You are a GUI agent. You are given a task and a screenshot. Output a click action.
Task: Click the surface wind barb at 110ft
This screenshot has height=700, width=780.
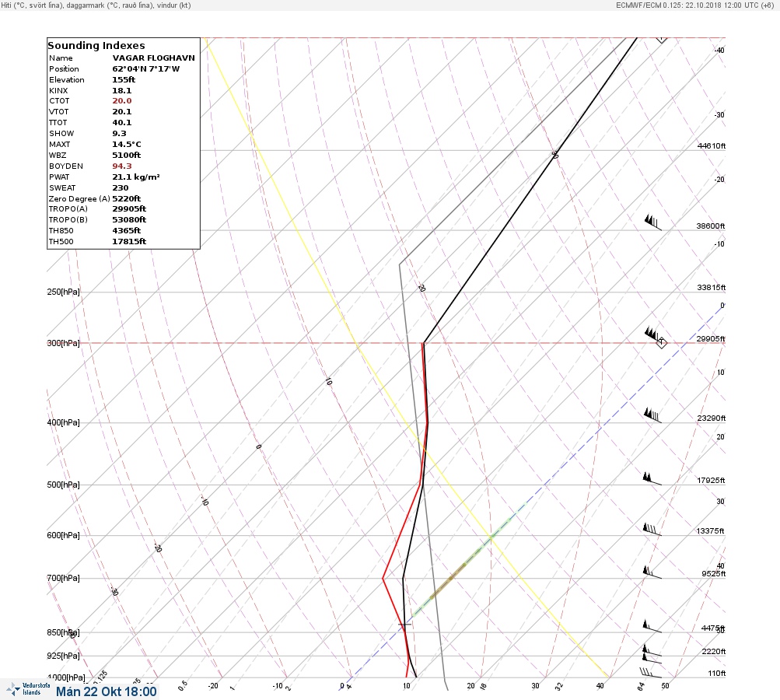point(650,673)
